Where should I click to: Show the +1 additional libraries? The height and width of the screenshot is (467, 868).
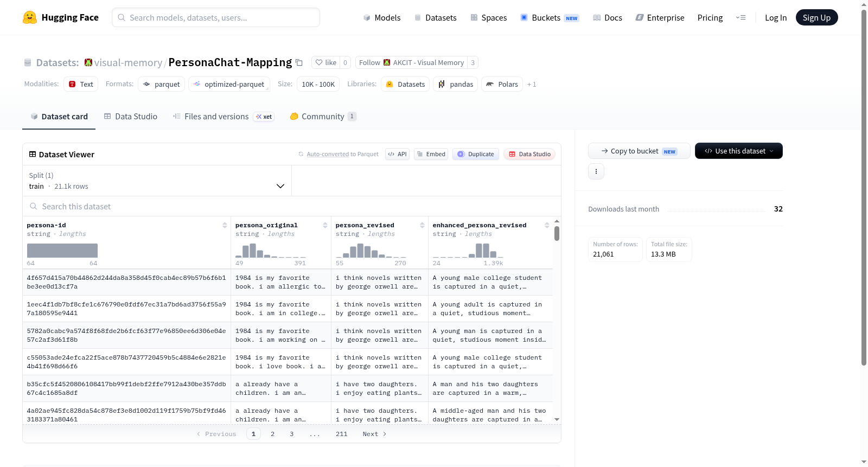[532, 84]
